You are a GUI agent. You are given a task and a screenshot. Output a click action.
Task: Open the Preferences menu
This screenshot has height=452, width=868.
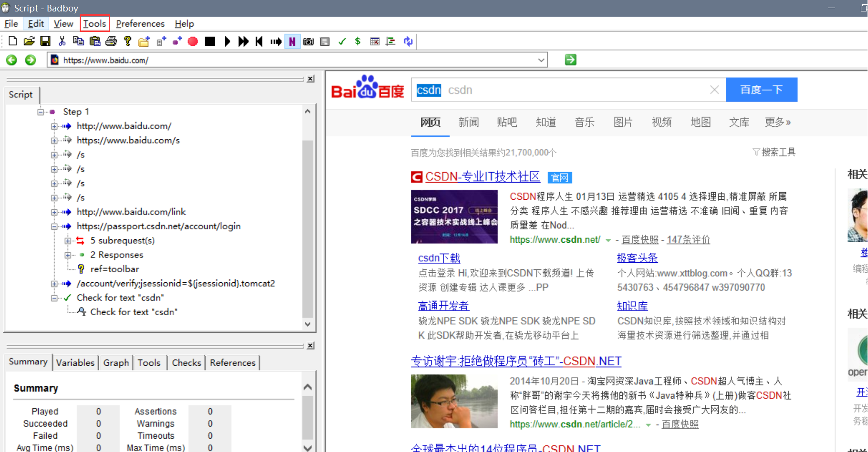click(140, 24)
